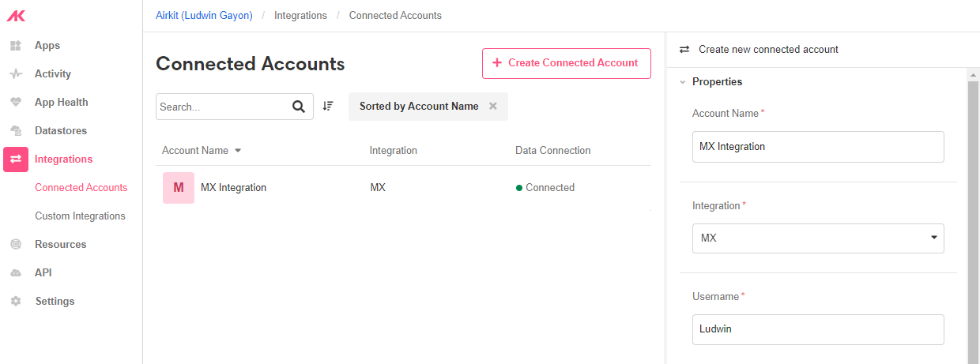Click Connected Accounts breadcrumb
Image resolution: width=980 pixels, height=364 pixels.
tap(395, 16)
